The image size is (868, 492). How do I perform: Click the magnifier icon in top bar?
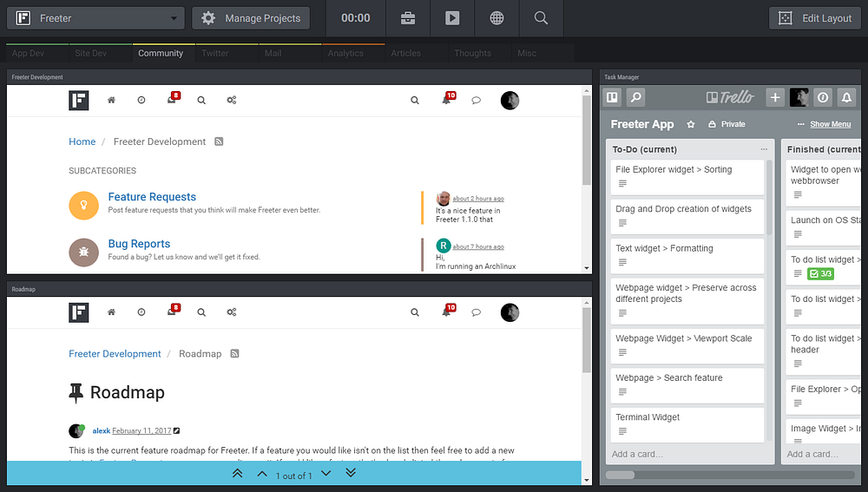tap(541, 18)
